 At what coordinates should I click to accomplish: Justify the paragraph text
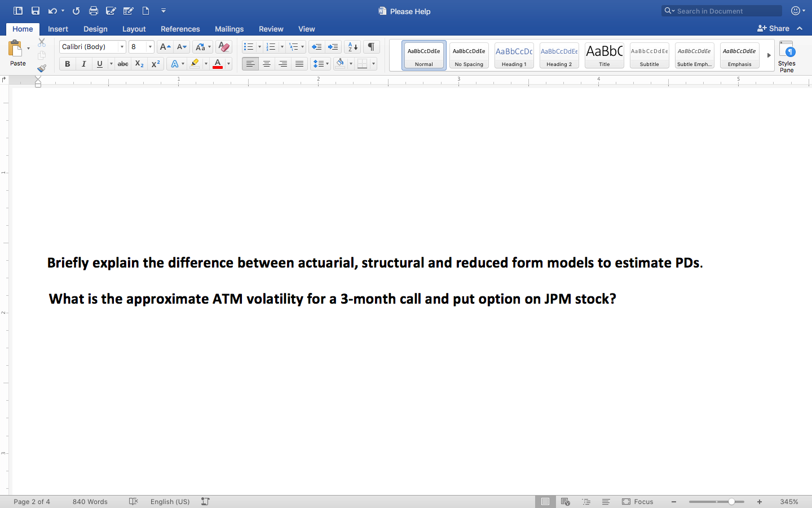pyautogui.click(x=299, y=64)
